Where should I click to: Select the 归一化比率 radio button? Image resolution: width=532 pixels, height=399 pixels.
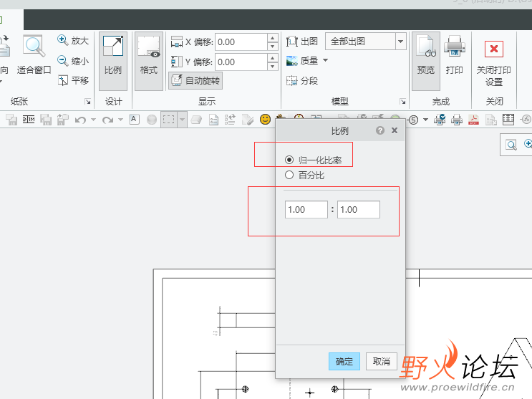(289, 160)
